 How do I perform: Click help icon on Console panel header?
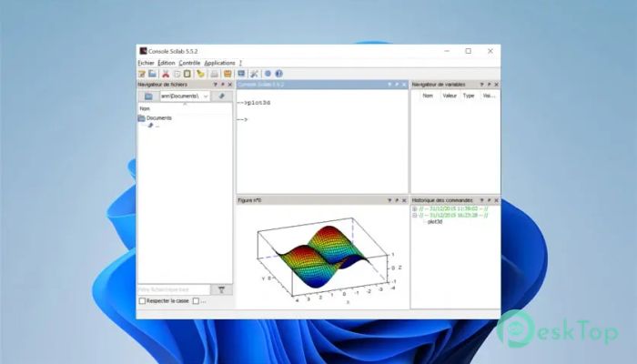(389, 85)
